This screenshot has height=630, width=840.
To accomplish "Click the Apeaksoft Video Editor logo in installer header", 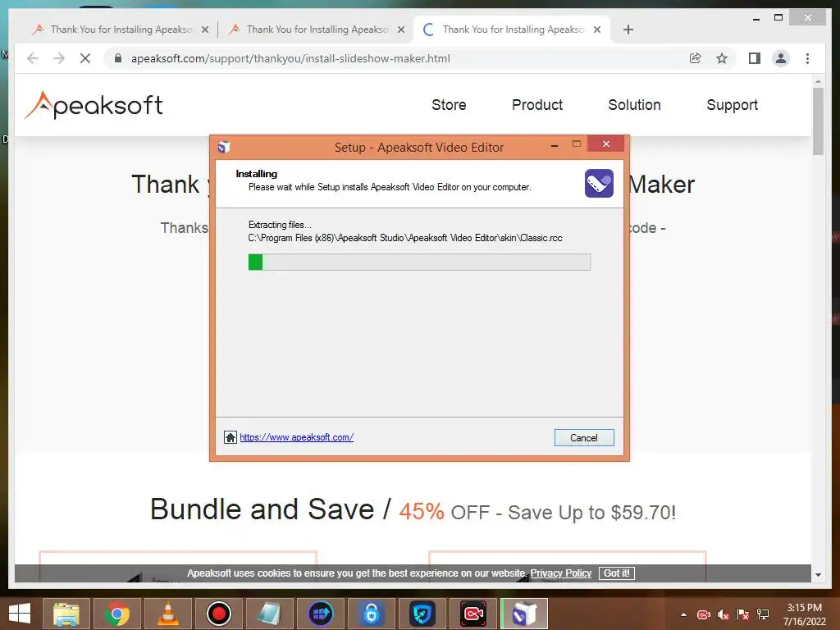I will pyautogui.click(x=599, y=183).
